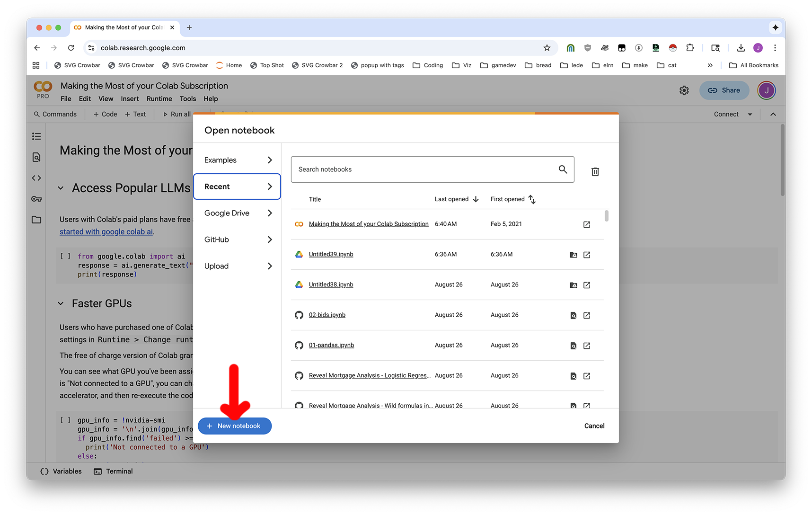Select the Google Drive tab

[237, 213]
